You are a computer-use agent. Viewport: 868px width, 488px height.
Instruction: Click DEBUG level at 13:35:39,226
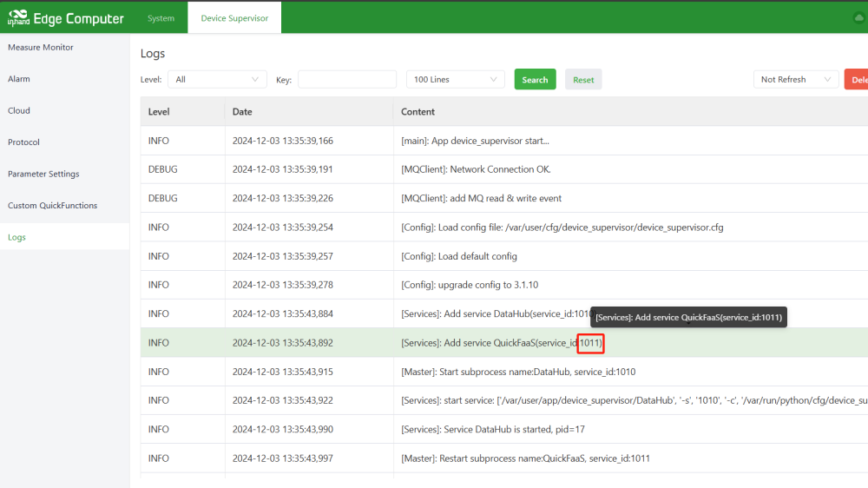(x=163, y=198)
